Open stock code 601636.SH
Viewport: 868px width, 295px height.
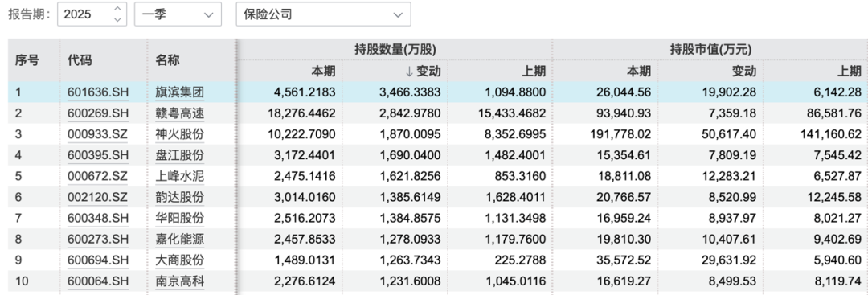coord(98,92)
